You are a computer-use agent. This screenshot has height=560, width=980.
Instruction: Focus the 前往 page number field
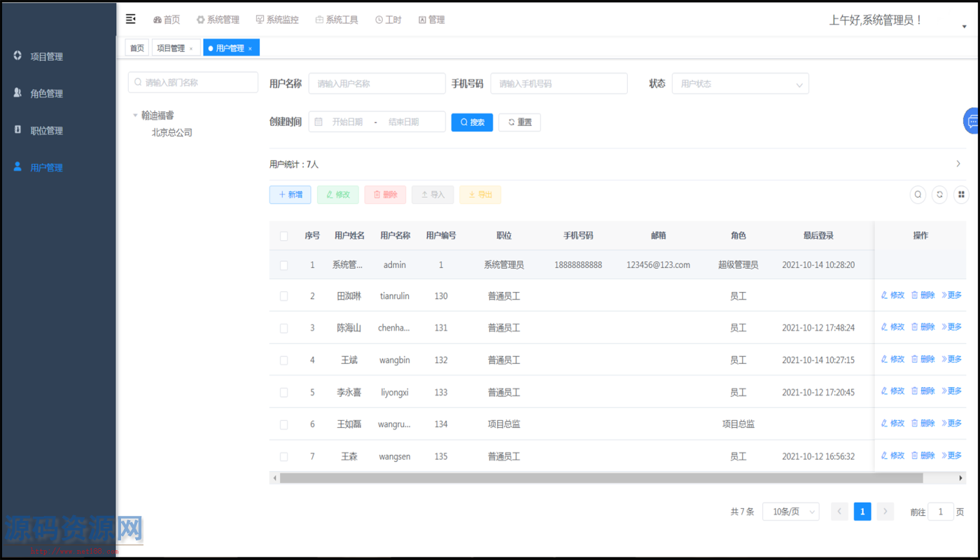(x=940, y=512)
